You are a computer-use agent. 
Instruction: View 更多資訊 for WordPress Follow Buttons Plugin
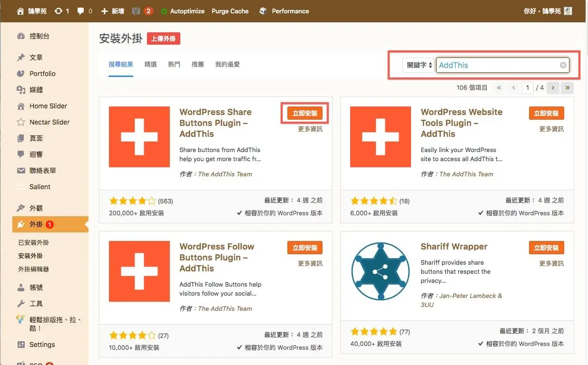tap(310, 263)
